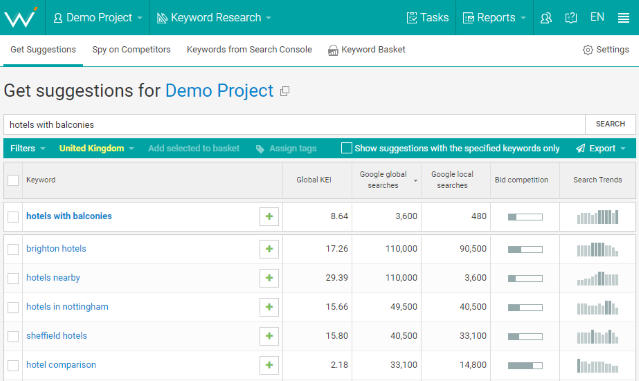Click the 90,500 local searches cell

point(473,249)
